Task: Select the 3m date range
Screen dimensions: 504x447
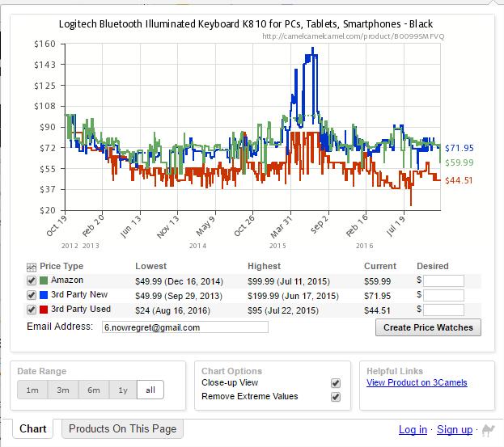Action: [x=62, y=390]
